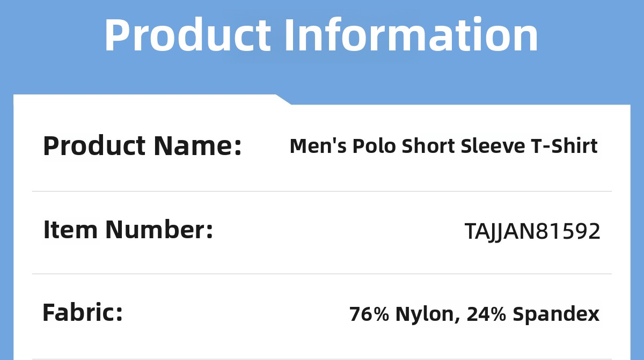
Task: Select the "Item Number:" label
Action: pos(128,230)
